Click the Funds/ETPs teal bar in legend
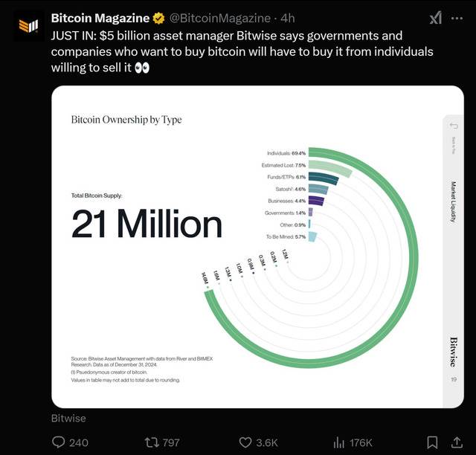The height and width of the screenshot is (455, 476). point(324,178)
